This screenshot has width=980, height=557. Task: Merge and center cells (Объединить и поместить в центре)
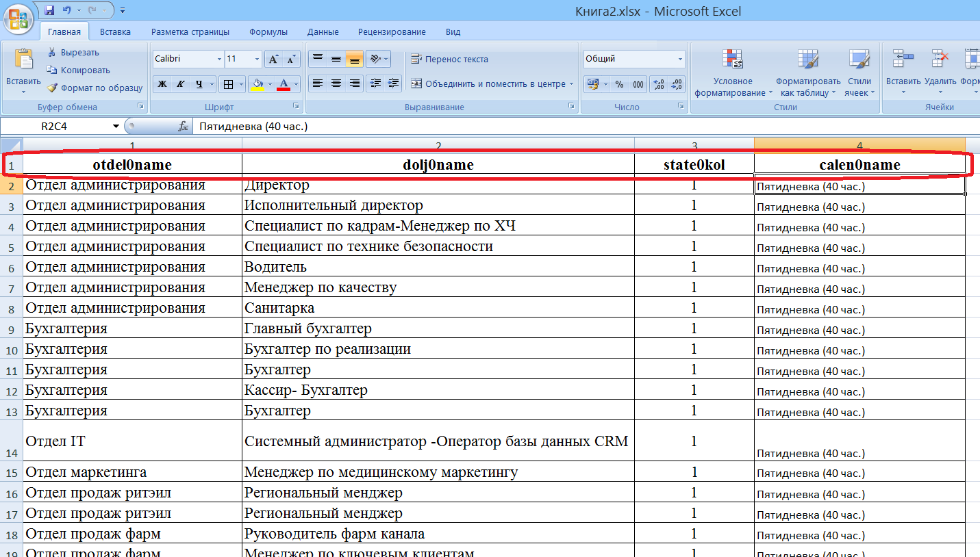pos(488,83)
